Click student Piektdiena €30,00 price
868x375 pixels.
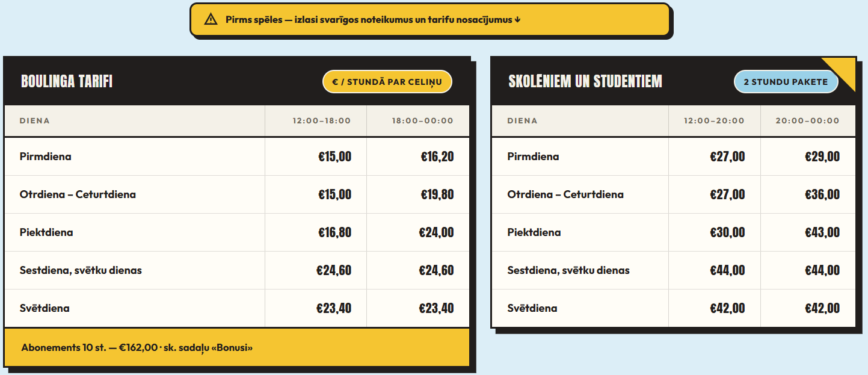pos(727,232)
